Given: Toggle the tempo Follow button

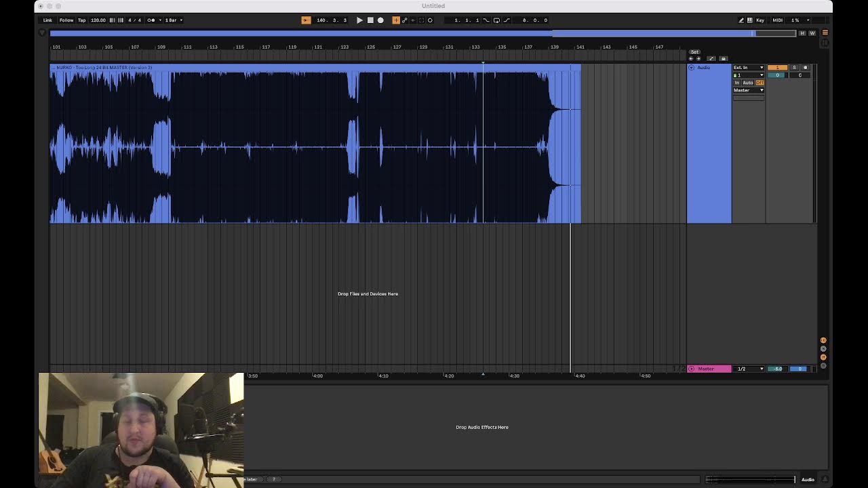Looking at the screenshot, I should pos(66,20).
